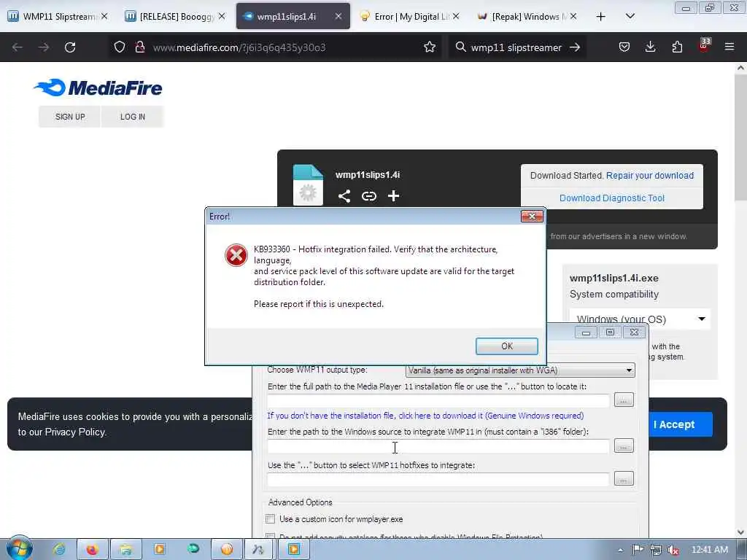Viewport: 747px width, 560px height.
Task: Click the wmp11 slipstreamer search field
Action: coord(516,47)
